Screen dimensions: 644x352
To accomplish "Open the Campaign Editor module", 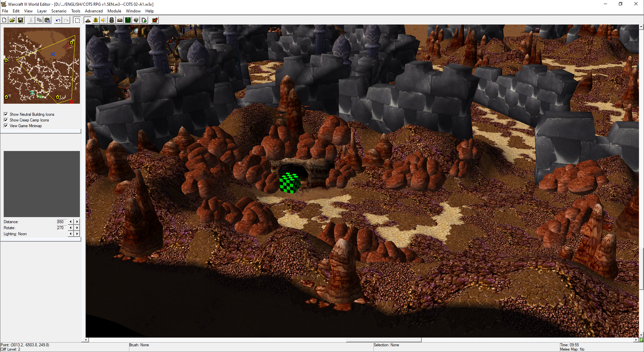I will click(x=120, y=20).
